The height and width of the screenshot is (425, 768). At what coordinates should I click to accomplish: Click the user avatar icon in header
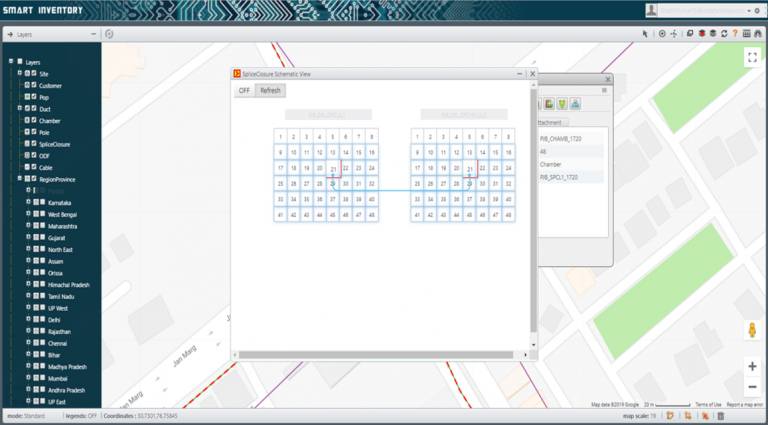click(651, 10)
